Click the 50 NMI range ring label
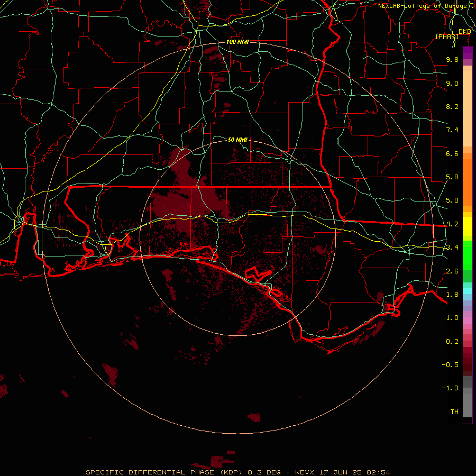The height and width of the screenshot is (476, 476). pyautogui.click(x=237, y=140)
